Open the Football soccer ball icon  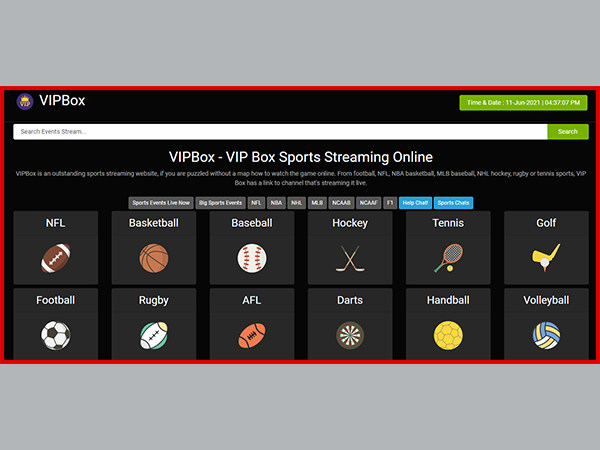[56, 336]
